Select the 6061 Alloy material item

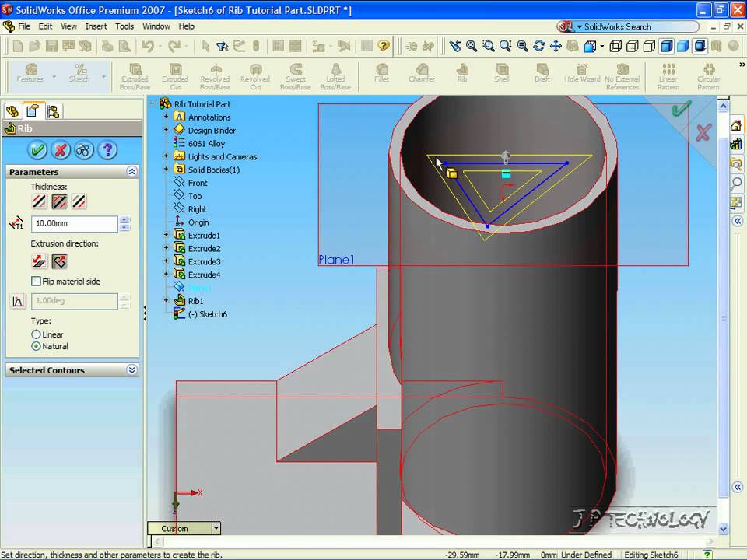206,143
